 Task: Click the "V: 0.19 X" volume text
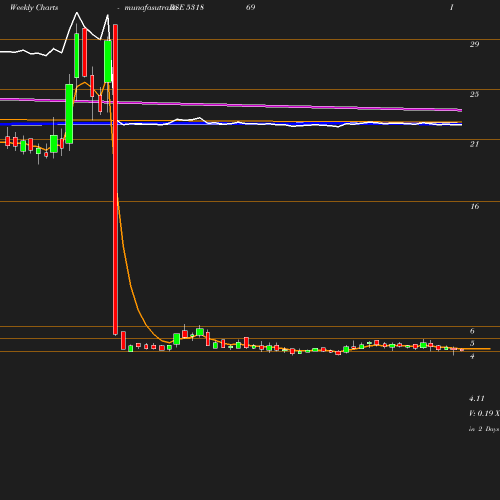pyautogui.click(x=484, y=413)
